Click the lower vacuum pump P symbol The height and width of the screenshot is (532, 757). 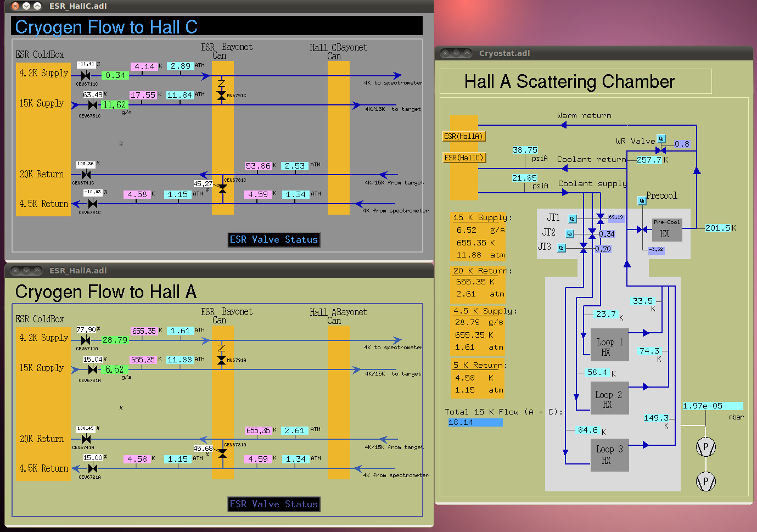(x=706, y=482)
